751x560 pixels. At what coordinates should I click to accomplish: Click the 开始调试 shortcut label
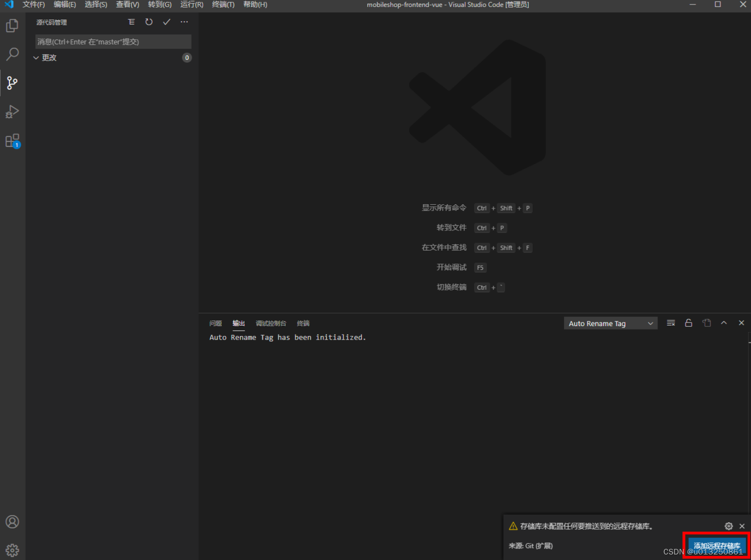(452, 267)
